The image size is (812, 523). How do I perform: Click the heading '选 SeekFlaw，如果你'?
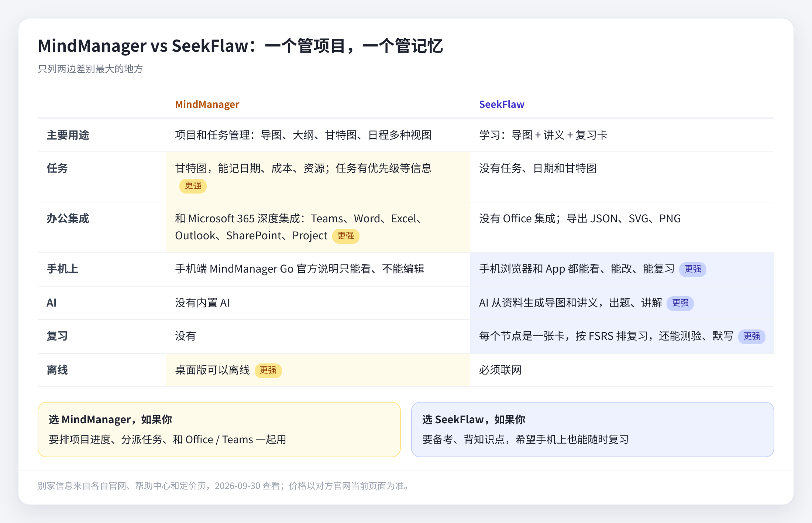(x=474, y=420)
